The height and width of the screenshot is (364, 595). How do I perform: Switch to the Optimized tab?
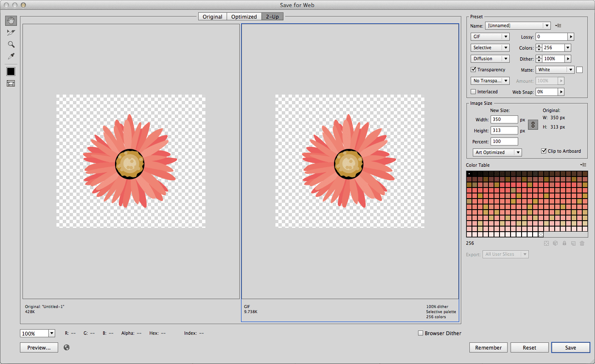244,17
